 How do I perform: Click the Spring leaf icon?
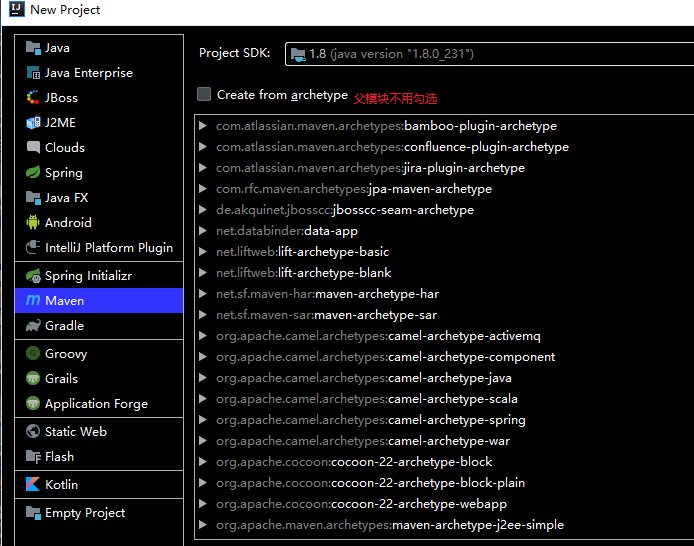[x=33, y=173]
